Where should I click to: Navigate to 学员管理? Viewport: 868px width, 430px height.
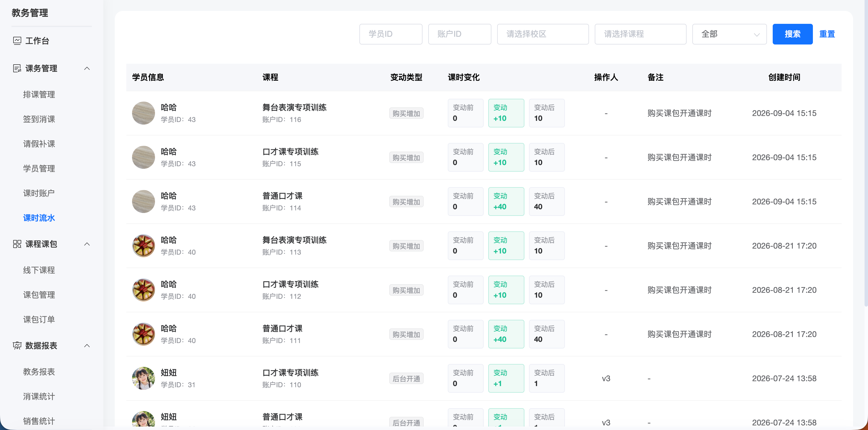pyautogui.click(x=39, y=168)
